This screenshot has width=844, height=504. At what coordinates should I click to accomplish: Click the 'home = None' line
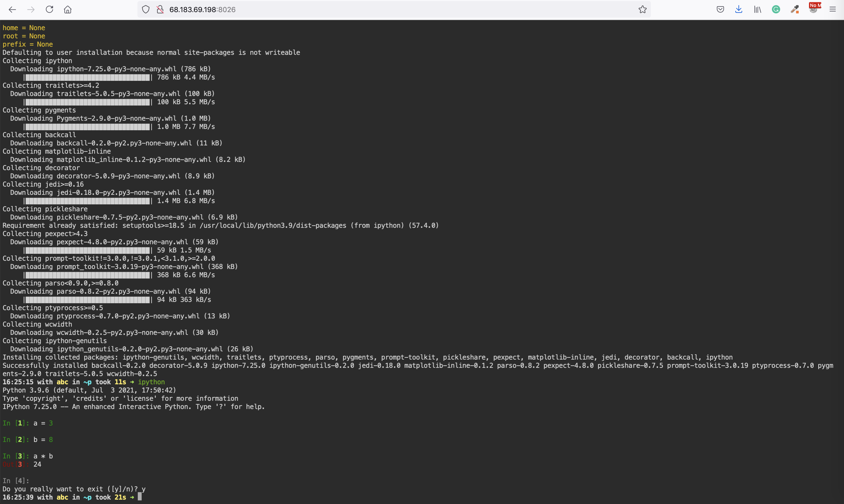click(x=24, y=28)
